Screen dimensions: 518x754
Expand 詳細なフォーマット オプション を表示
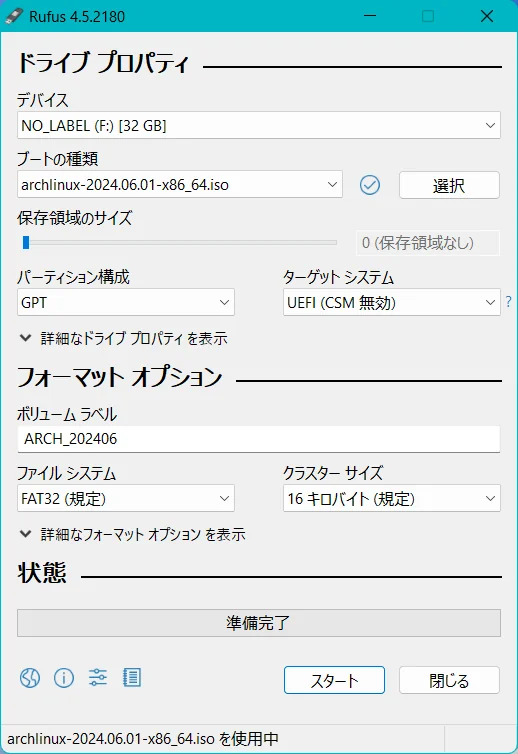132,534
